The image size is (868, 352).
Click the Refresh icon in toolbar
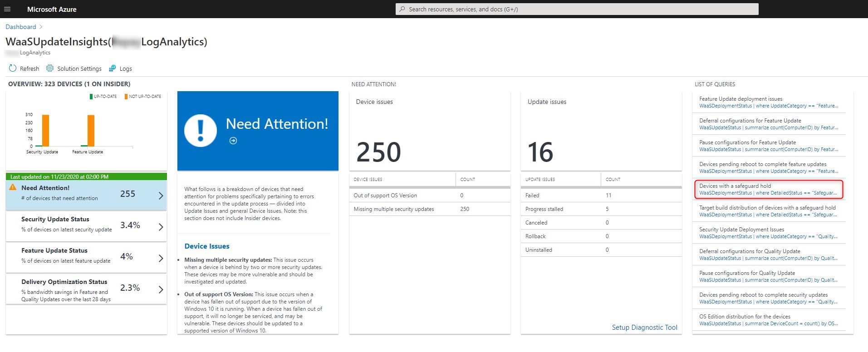(13, 68)
